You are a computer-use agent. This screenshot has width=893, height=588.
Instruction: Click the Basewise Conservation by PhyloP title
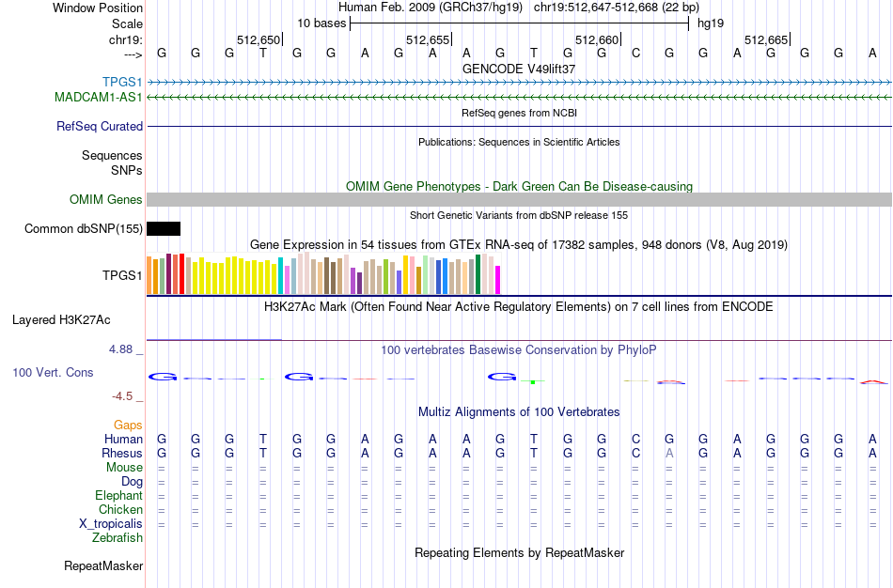519,350
